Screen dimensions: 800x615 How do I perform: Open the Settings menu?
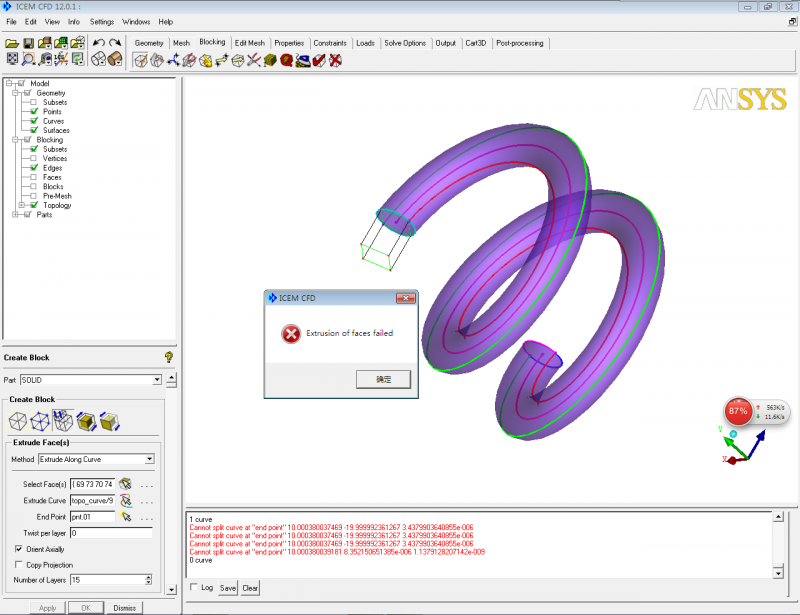pyautogui.click(x=102, y=22)
